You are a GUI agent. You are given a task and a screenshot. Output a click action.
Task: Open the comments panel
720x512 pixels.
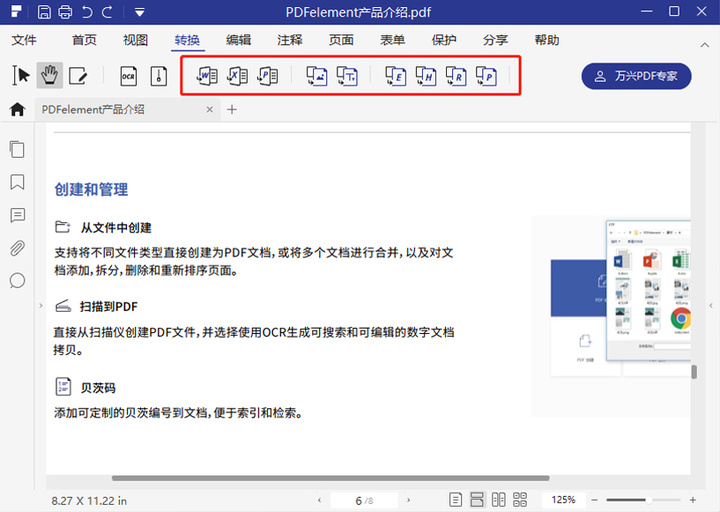(17, 215)
